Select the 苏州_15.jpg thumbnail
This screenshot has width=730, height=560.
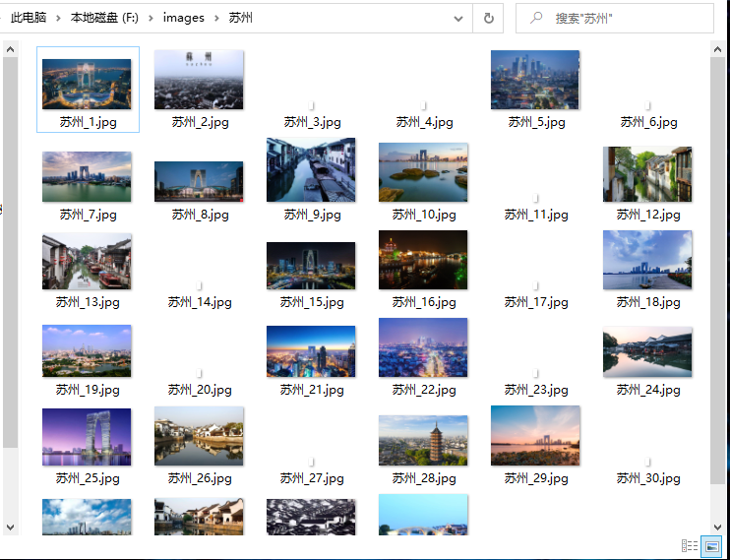tap(311, 266)
